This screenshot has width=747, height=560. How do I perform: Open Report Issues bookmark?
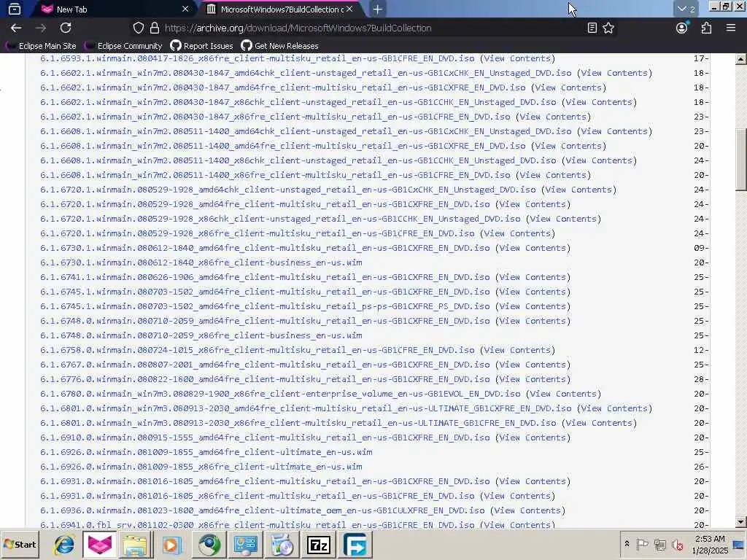pos(201,46)
